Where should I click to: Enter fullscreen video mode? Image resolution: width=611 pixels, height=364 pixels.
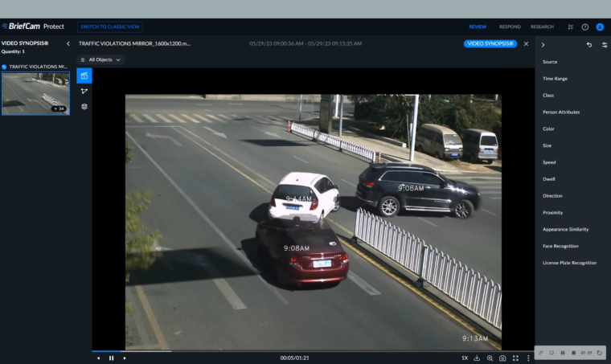click(x=515, y=358)
